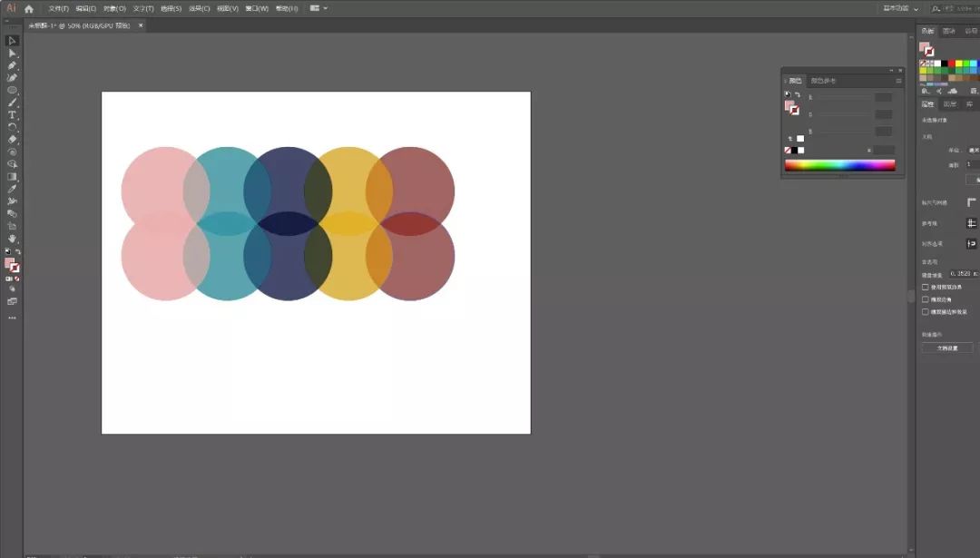The width and height of the screenshot is (980, 558).
Task: Click the 键盘增量 value field
Action: pos(960,273)
